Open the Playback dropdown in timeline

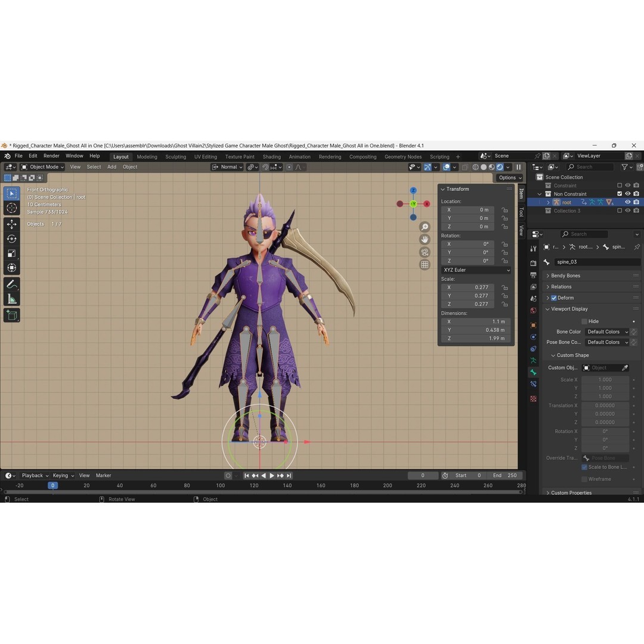coord(35,476)
